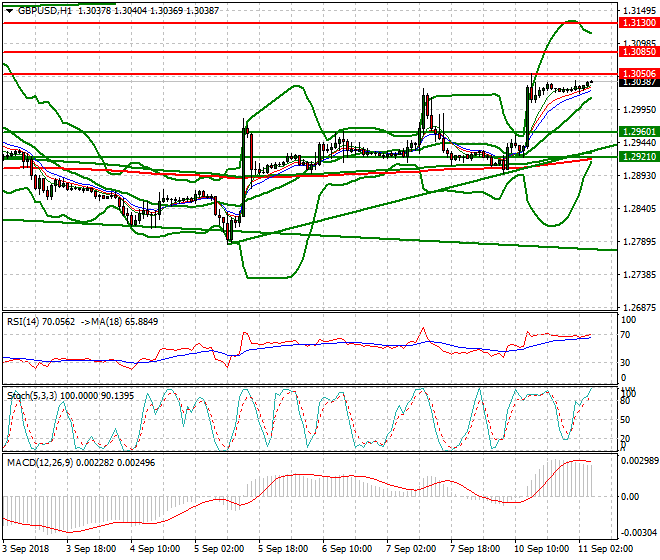
Task: Select the green 1.29601 price level label
Action: [x=637, y=131]
